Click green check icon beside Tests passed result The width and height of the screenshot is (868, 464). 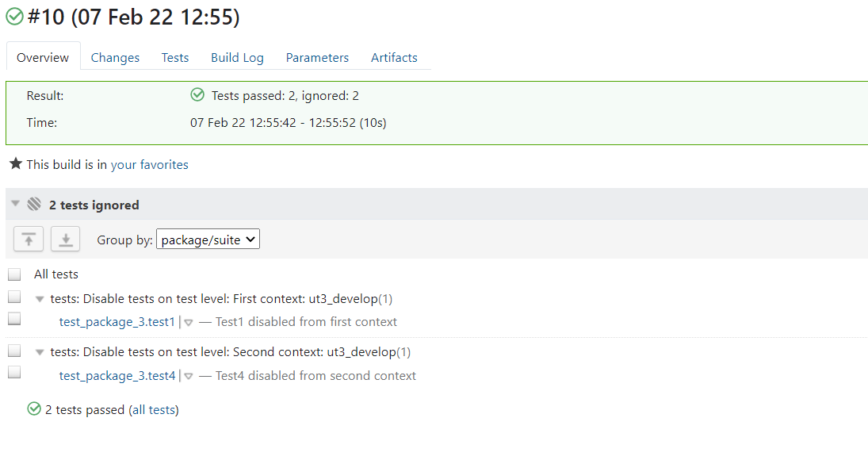pyautogui.click(x=197, y=95)
